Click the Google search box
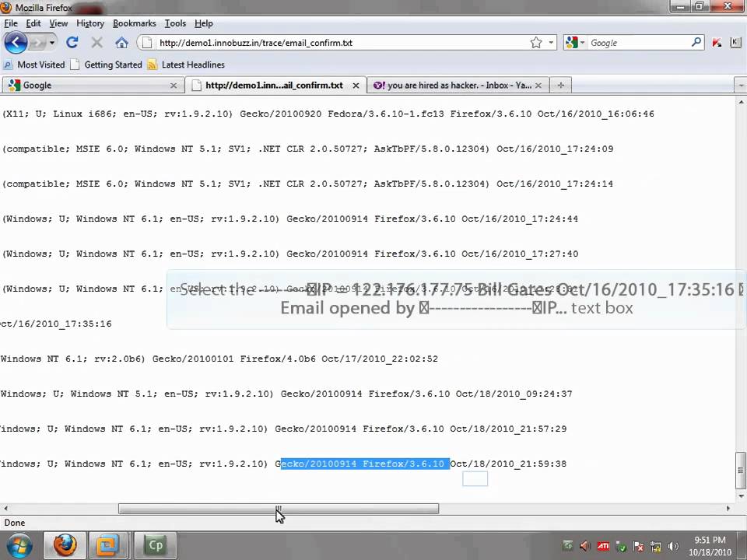This screenshot has width=747, height=560. pyautogui.click(x=638, y=43)
